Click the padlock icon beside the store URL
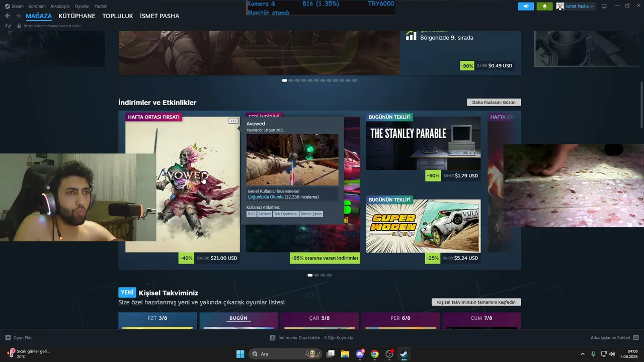Viewport: 644px width, 362px height. click(19, 26)
